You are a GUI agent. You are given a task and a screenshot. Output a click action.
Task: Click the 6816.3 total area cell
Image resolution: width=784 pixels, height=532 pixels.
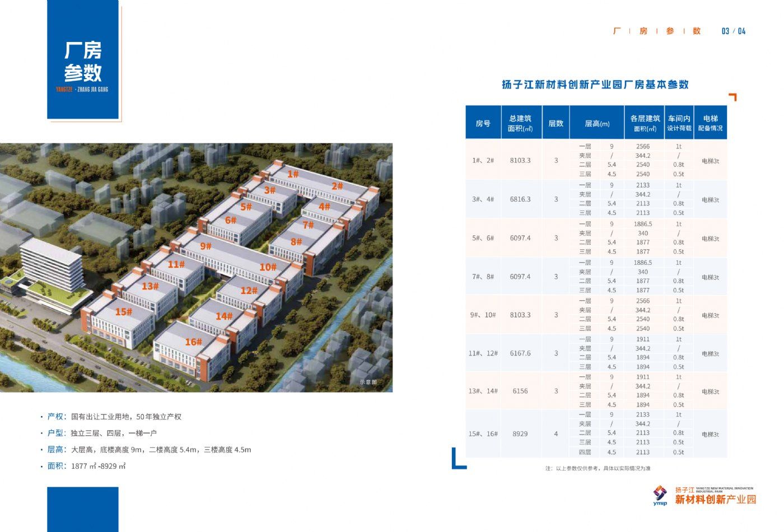point(520,199)
